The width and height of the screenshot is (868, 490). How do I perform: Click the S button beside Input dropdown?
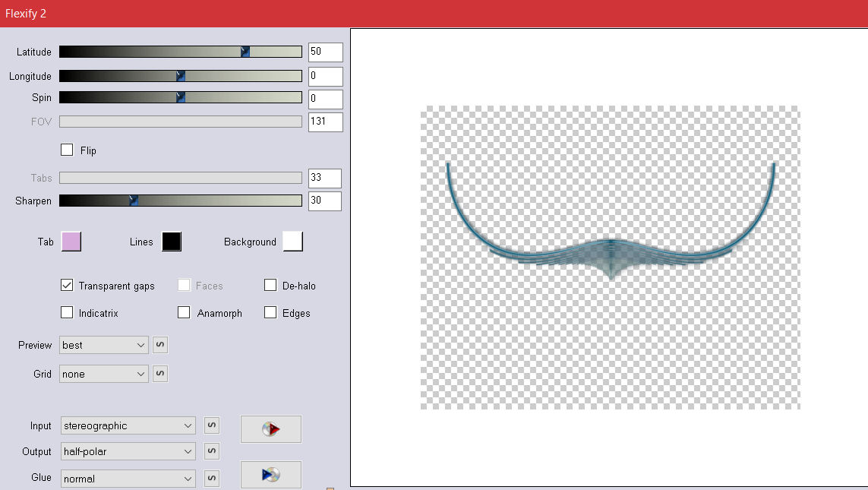click(x=212, y=425)
